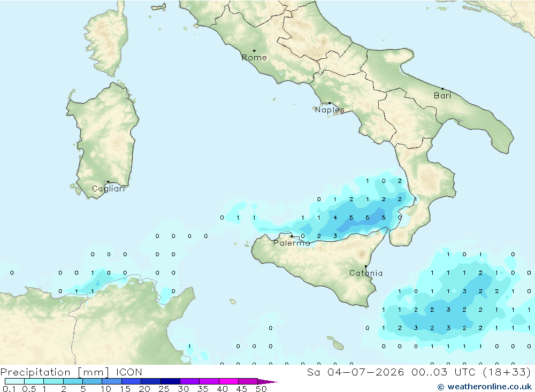Viewport: 535px width, 392px height.
Task: Select legend swatch between 2 and 5
Action: 73,381
